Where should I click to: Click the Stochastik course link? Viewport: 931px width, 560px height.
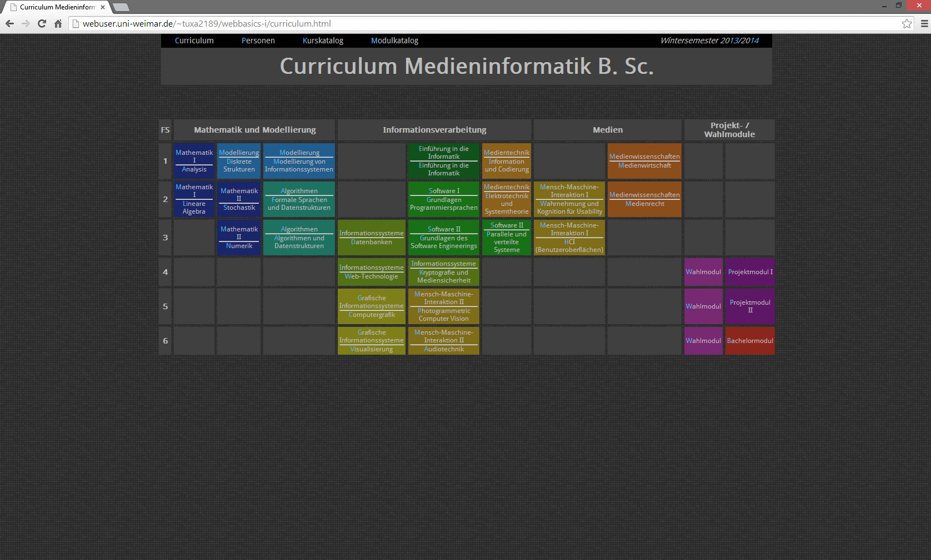tap(239, 208)
